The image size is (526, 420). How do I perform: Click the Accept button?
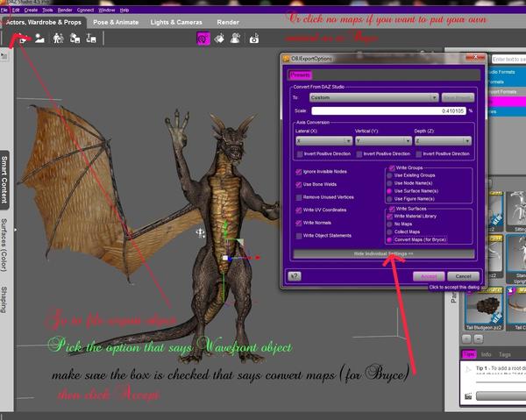pos(428,275)
